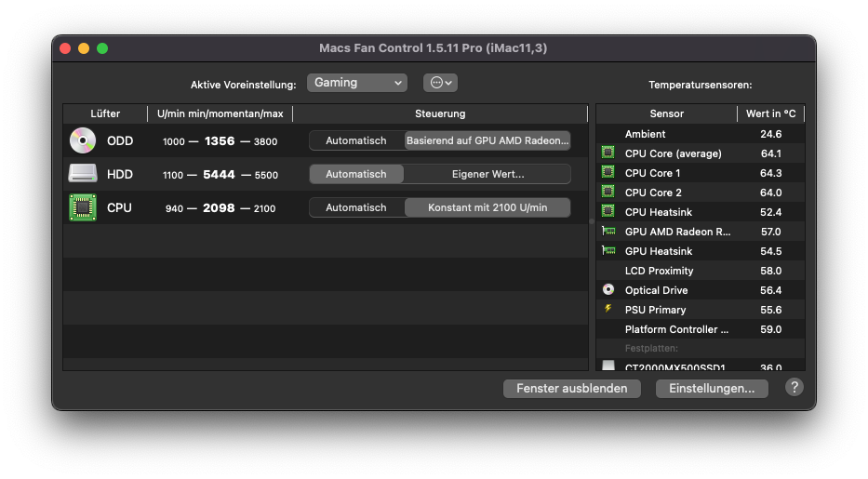The width and height of the screenshot is (868, 479).
Task: Select the CPU Core 2 label
Action: [653, 193]
